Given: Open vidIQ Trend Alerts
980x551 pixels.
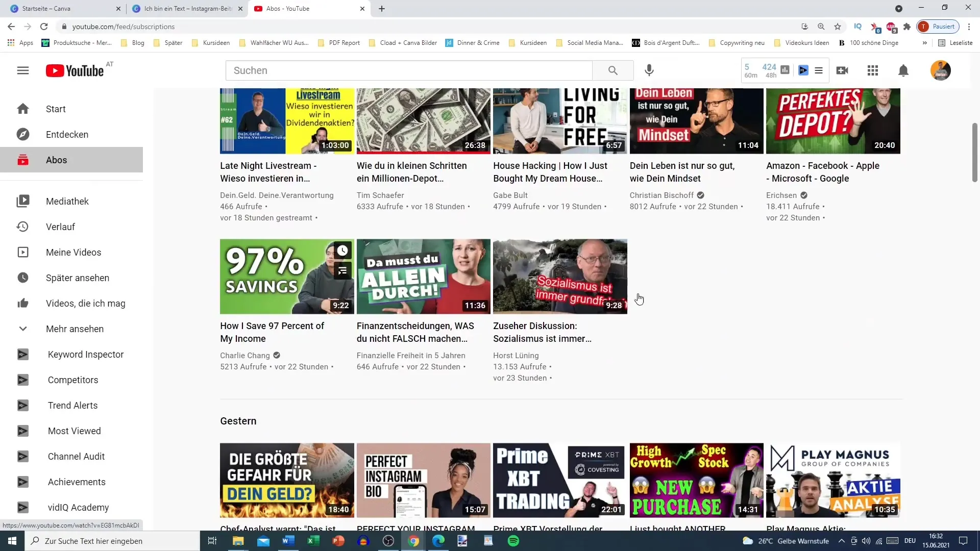Looking at the screenshot, I should click(x=71, y=405).
